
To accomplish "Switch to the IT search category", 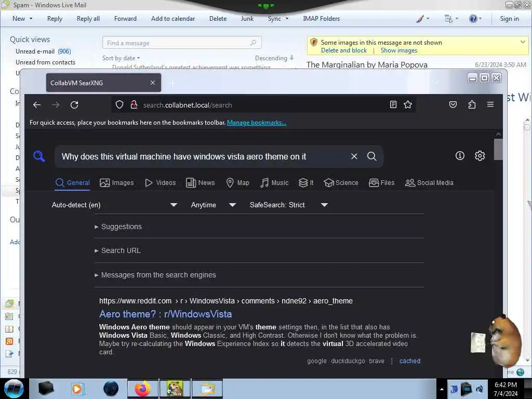I will point(306,183).
